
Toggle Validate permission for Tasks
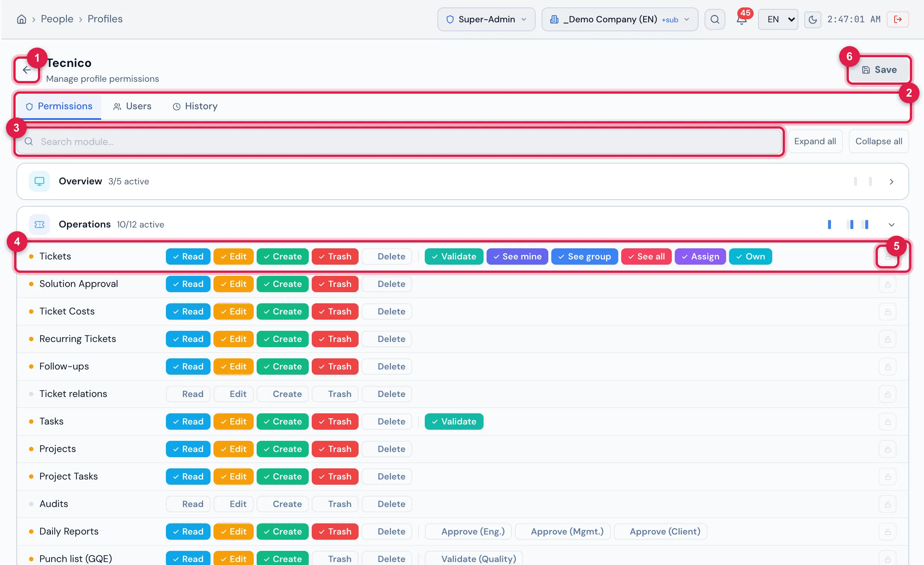point(454,422)
